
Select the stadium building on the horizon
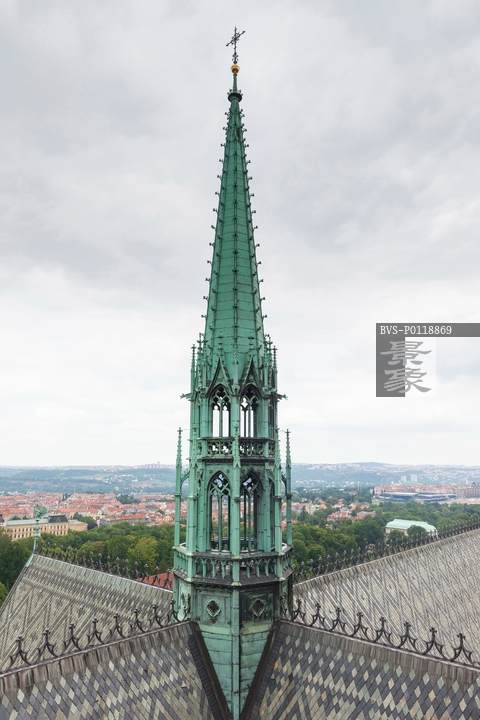(416, 496)
